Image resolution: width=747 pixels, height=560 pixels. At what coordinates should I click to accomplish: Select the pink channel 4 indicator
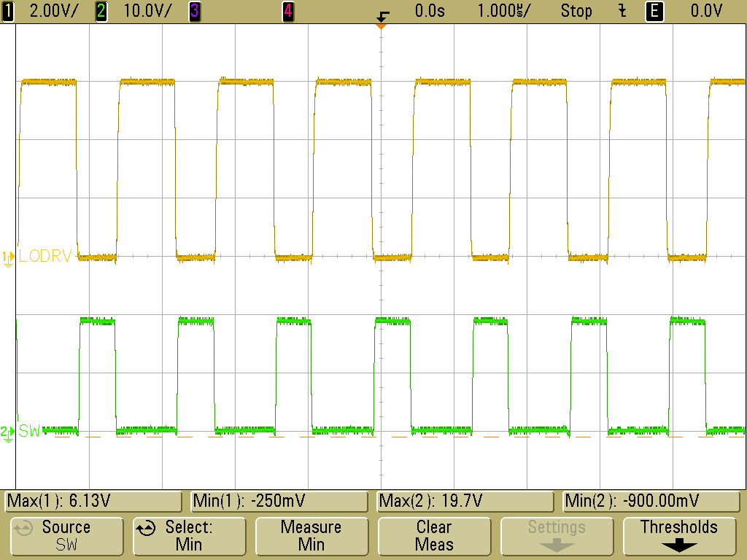pos(287,11)
